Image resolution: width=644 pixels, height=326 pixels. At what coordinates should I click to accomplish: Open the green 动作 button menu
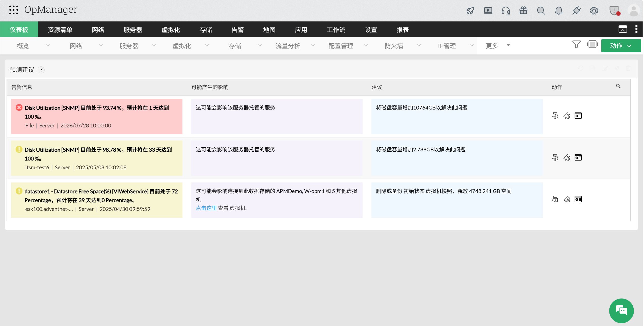621,46
